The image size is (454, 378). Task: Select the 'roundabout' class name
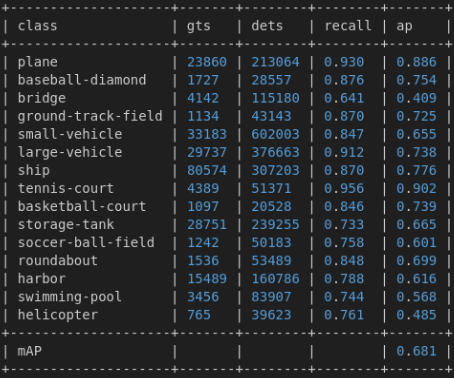[58, 260]
